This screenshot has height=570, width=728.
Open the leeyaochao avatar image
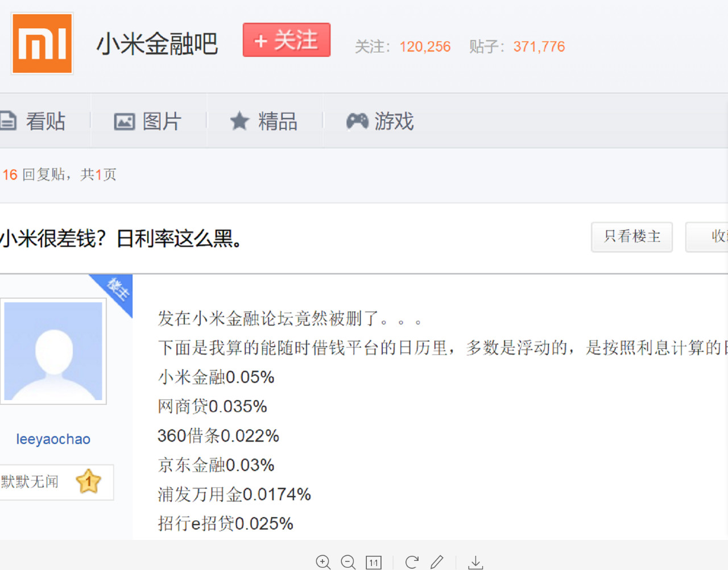pos(53,351)
